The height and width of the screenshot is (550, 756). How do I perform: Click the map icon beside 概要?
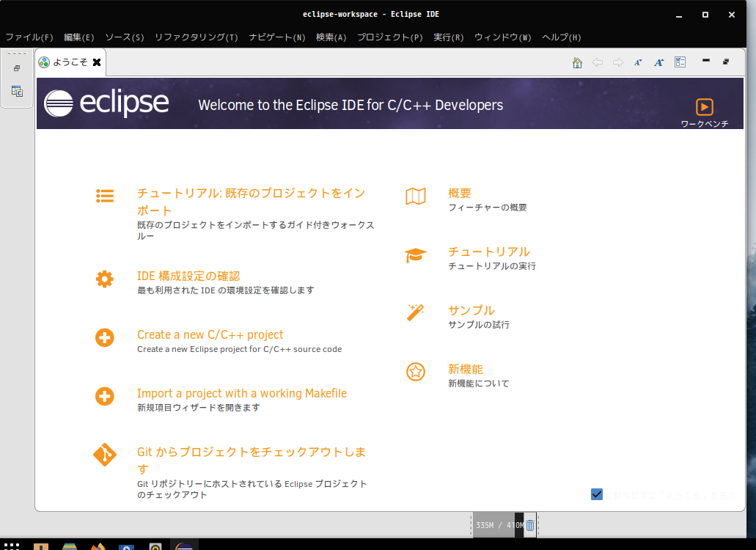(416, 197)
